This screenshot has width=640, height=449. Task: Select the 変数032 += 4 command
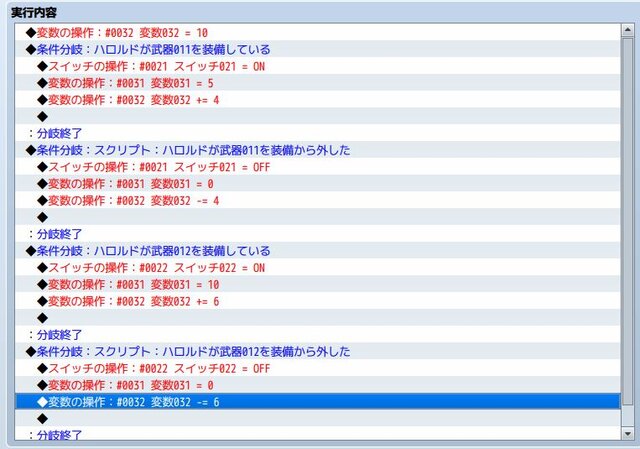point(318,100)
